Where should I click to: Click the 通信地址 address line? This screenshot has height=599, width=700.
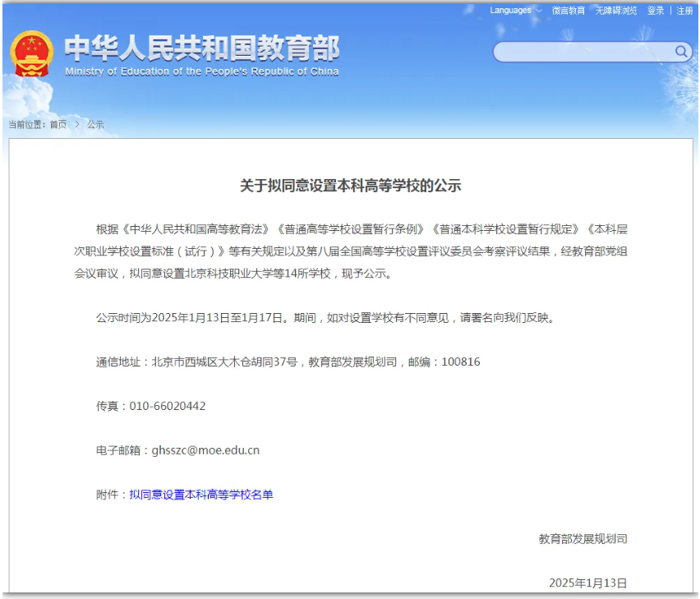tap(288, 362)
